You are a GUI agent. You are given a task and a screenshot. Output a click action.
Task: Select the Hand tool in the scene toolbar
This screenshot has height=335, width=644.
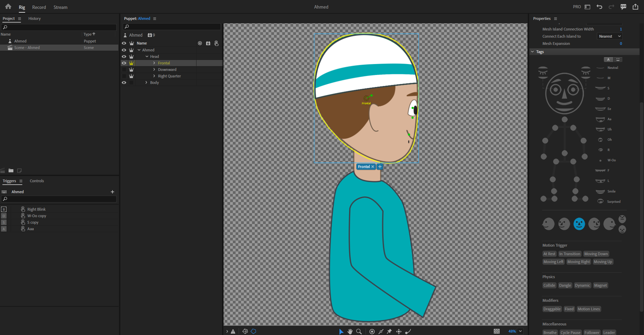350,331
